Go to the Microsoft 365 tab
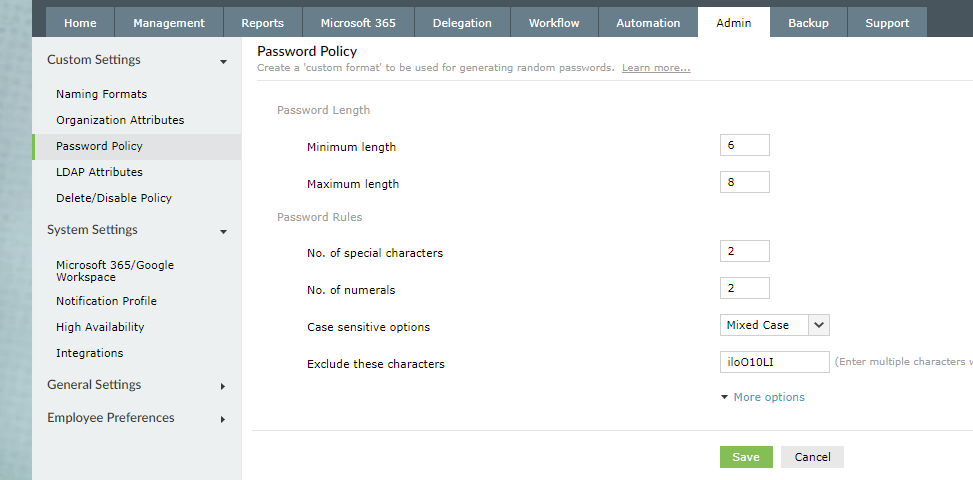This screenshot has height=480, width=973. point(358,23)
